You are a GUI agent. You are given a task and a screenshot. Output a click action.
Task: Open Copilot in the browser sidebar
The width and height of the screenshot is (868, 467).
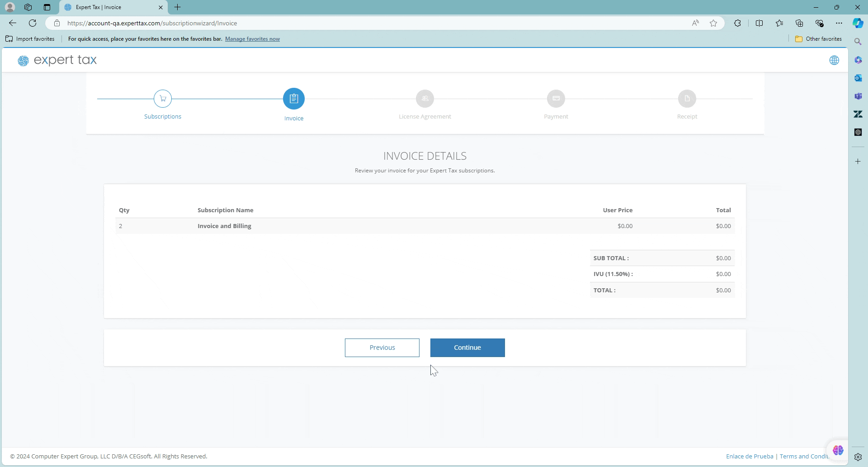coord(858,23)
